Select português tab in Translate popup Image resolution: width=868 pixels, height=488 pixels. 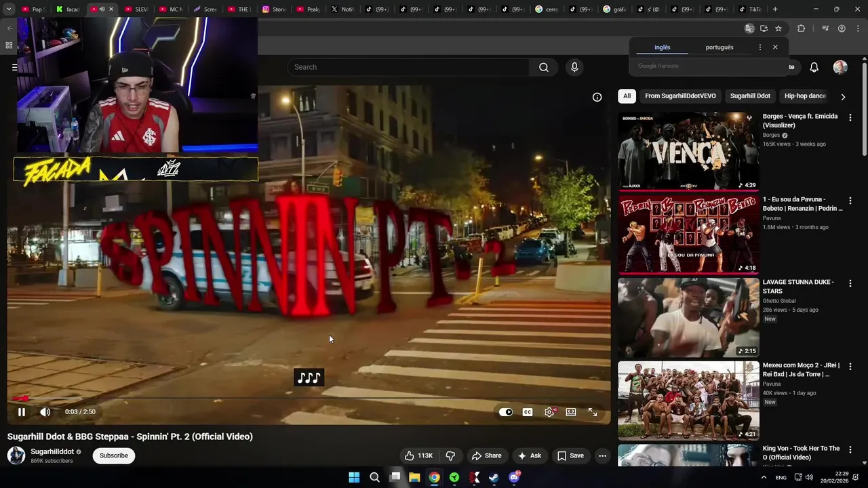click(719, 47)
